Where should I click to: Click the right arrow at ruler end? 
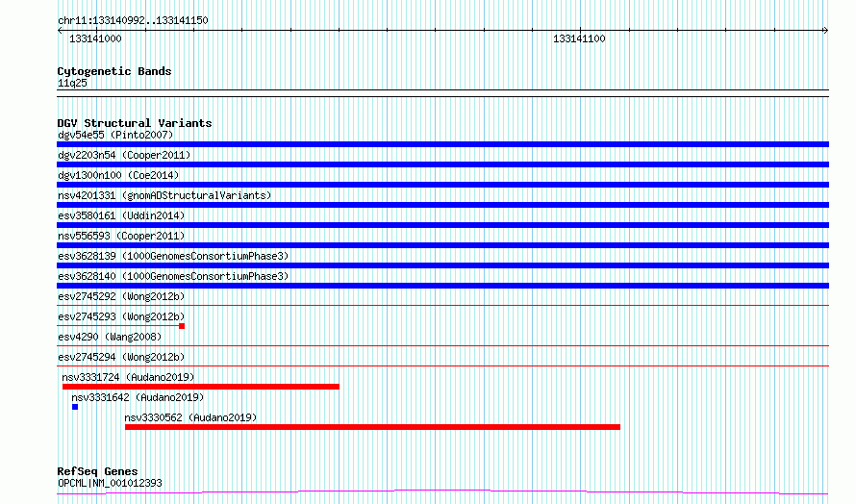[826, 31]
